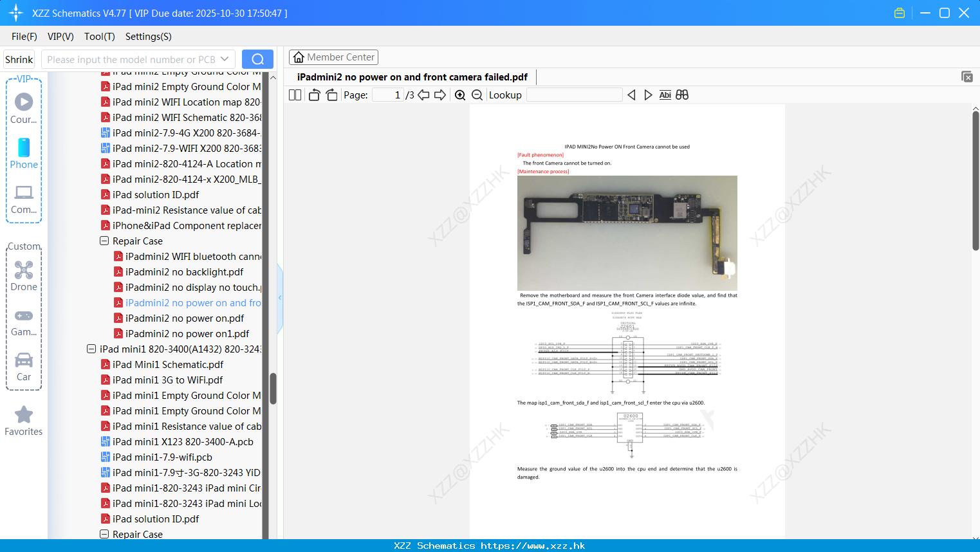Collapse the bottom Repair Case folder

[x=104, y=534]
